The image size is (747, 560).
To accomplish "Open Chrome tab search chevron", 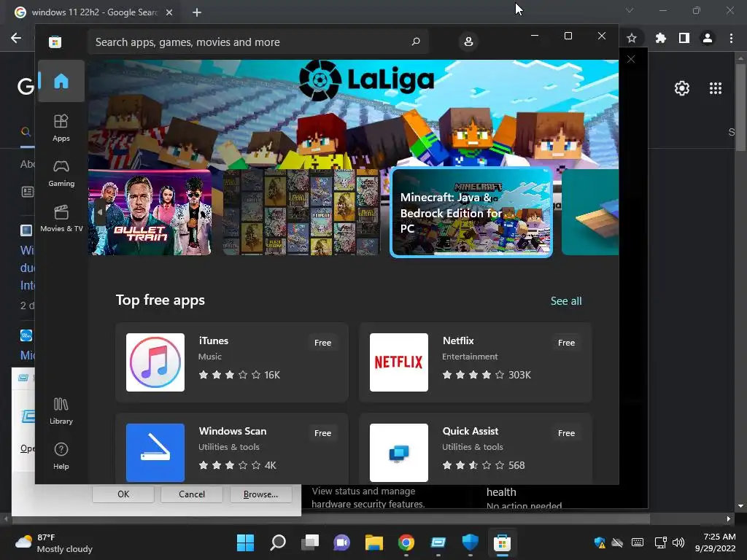I will [630, 10].
